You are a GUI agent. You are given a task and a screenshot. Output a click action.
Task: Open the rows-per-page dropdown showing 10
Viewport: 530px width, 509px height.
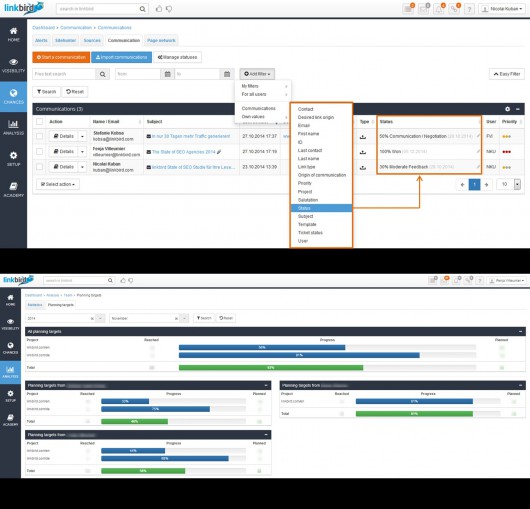pos(508,184)
